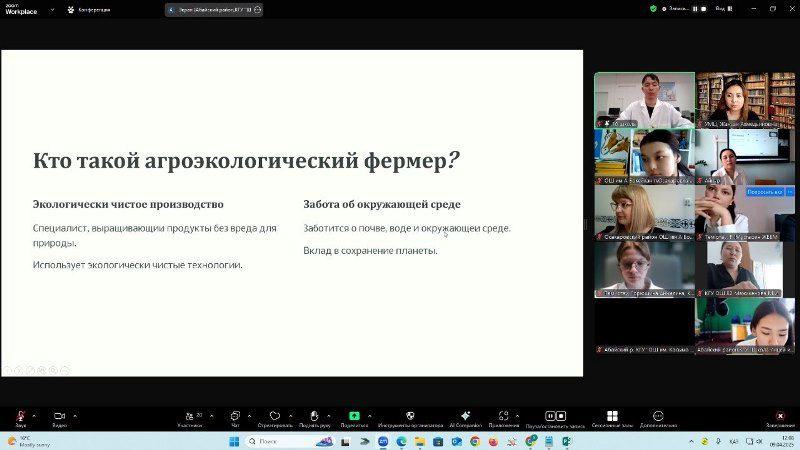Launch the AI Companion
This screenshot has height=450, width=800.
tap(464, 416)
